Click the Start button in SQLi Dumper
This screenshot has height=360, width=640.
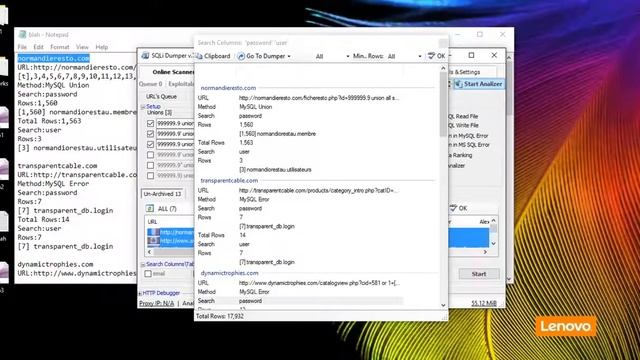479,274
